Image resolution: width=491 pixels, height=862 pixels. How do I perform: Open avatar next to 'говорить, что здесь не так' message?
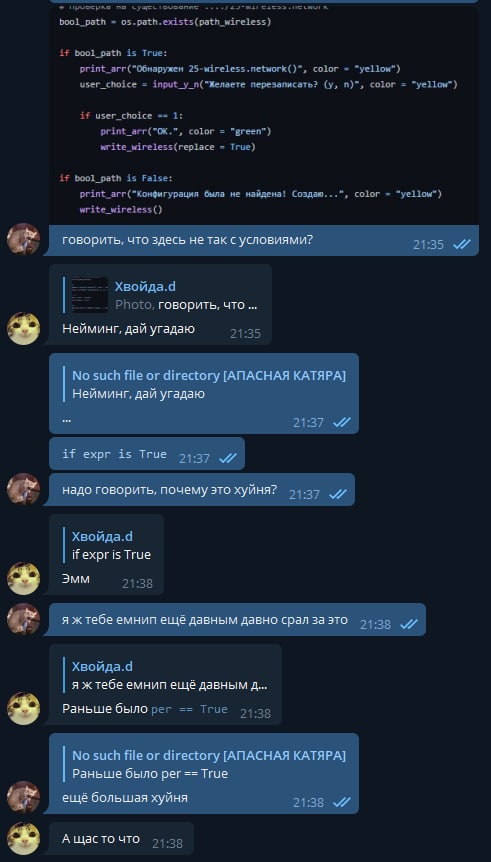coord(23,239)
